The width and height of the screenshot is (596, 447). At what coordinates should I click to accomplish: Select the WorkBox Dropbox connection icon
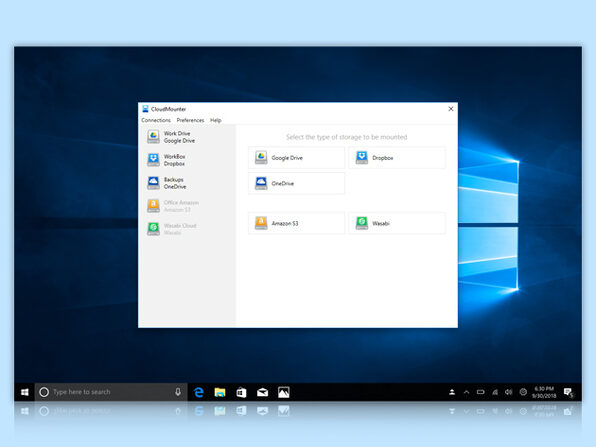[x=153, y=160]
